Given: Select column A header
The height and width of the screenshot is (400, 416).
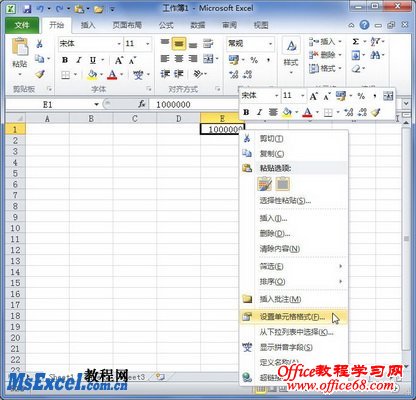Looking at the screenshot, I should coord(47,118).
